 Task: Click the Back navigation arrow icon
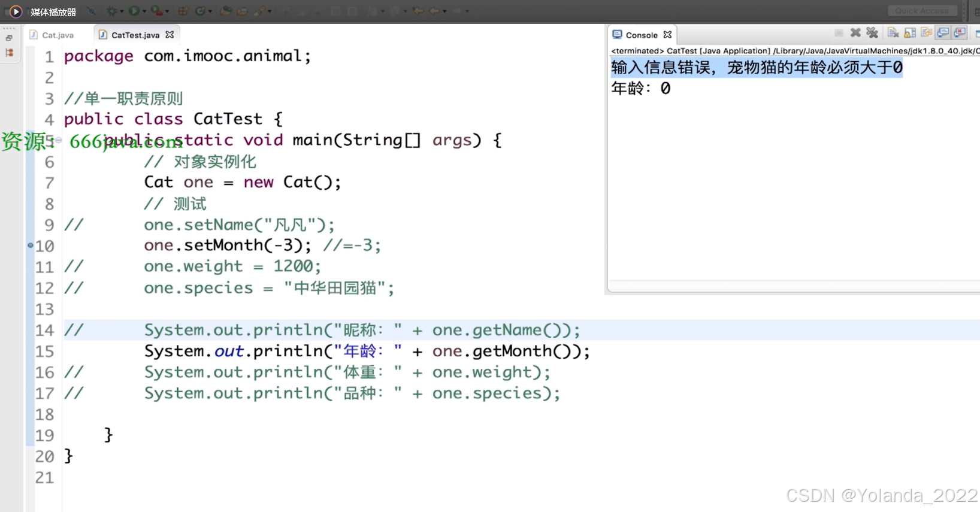pyautogui.click(x=434, y=11)
